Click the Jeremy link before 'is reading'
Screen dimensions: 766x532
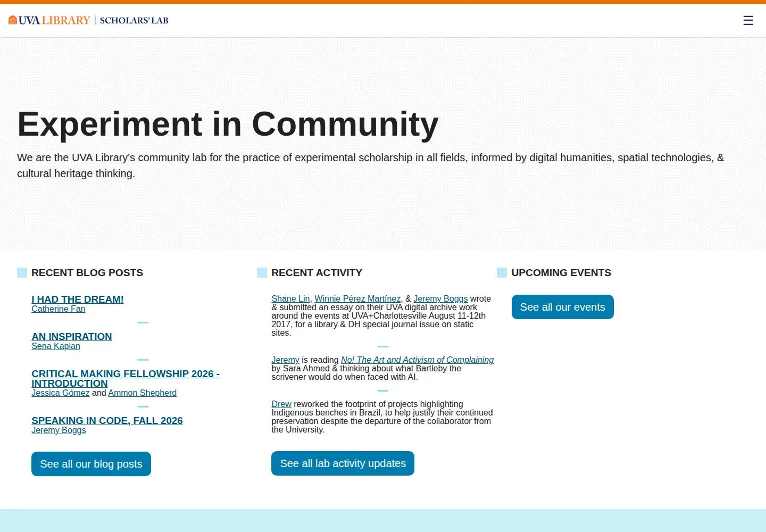coord(286,360)
